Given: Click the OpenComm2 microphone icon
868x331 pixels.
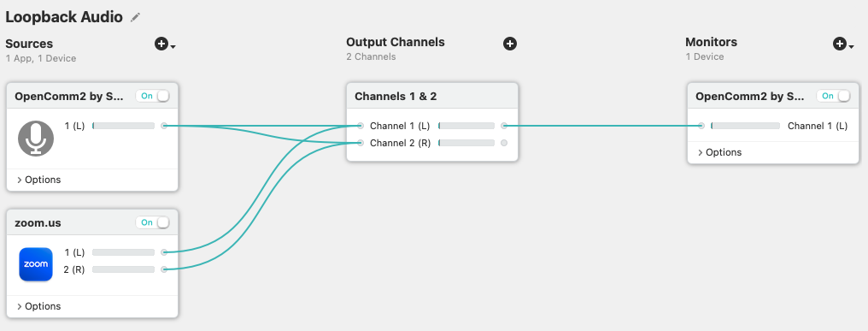Looking at the screenshot, I should pyautogui.click(x=36, y=138).
